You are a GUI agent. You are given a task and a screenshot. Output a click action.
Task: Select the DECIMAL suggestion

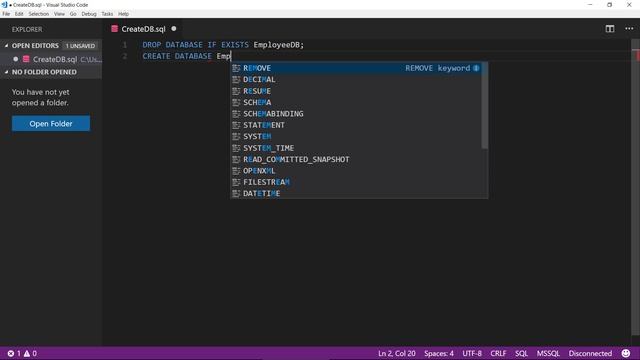pyautogui.click(x=356, y=80)
